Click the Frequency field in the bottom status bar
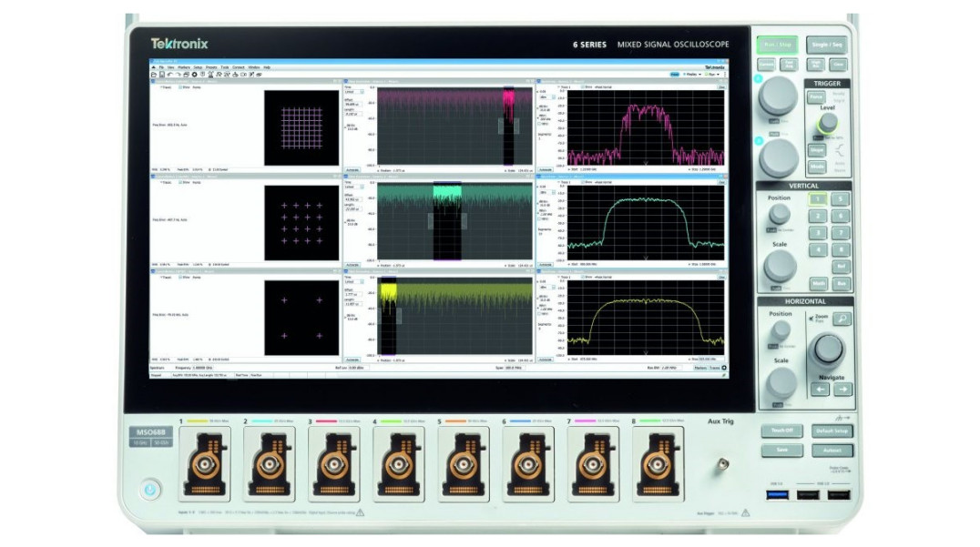 click(202, 368)
